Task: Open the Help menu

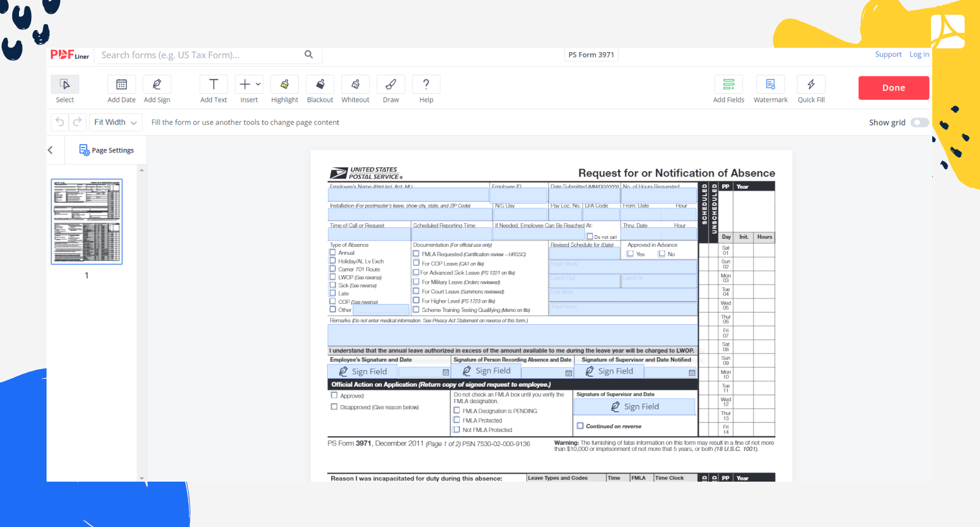Action: point(426,85)
